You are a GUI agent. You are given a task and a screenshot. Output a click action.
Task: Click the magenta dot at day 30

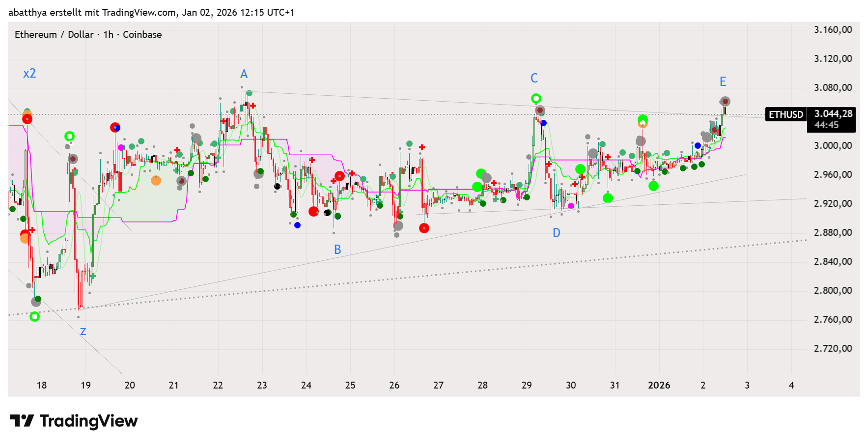coord(571,206)
